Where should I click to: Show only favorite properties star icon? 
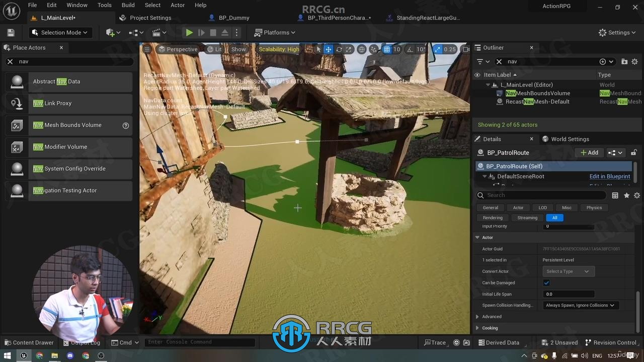[626, 195]
